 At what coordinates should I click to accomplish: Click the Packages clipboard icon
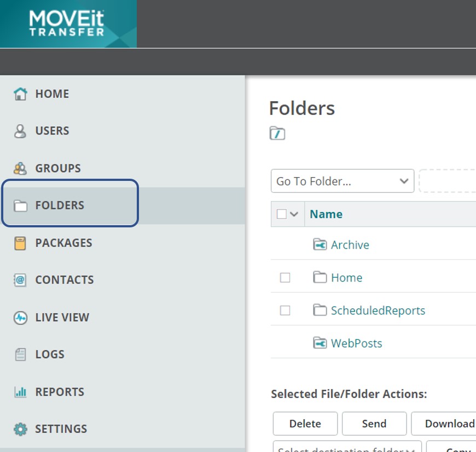[x=20, y=243]
